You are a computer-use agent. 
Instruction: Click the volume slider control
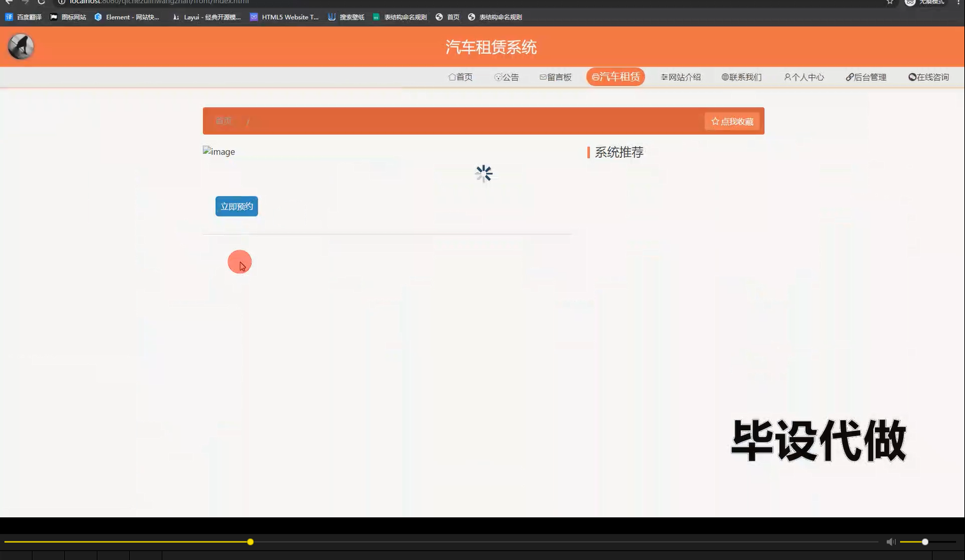click(924, 542)
